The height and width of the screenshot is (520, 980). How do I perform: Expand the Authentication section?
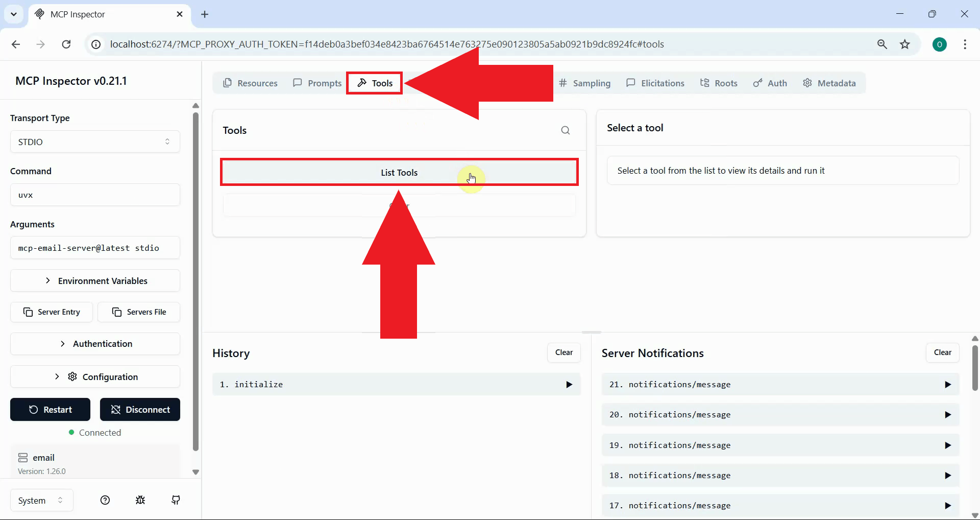(x=95, y=344)
